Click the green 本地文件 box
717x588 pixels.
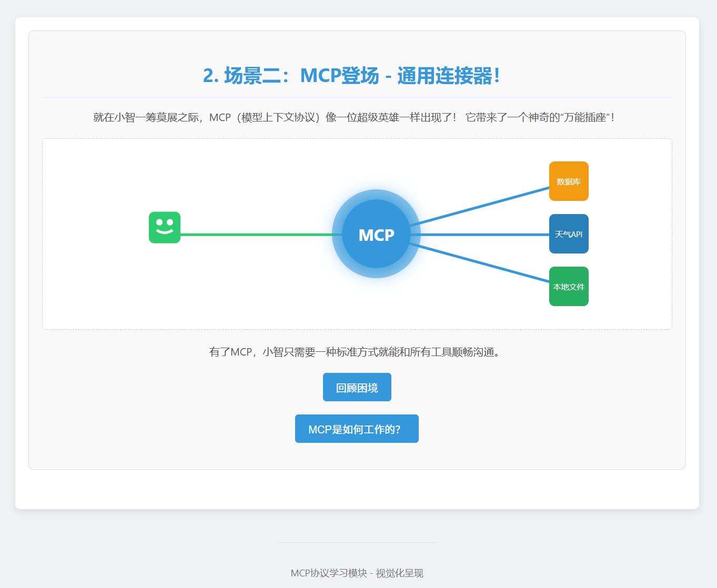coord(569,287)
